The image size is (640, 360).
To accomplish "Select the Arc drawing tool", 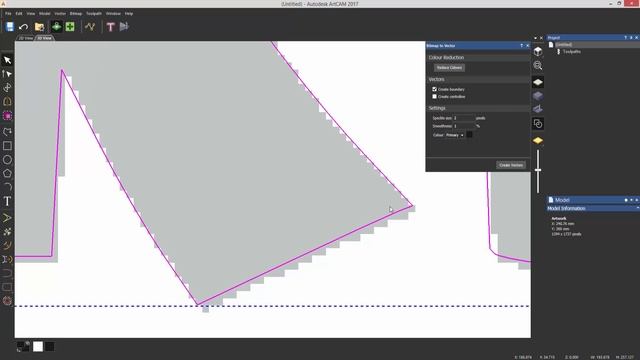I will tap(7, 187).
